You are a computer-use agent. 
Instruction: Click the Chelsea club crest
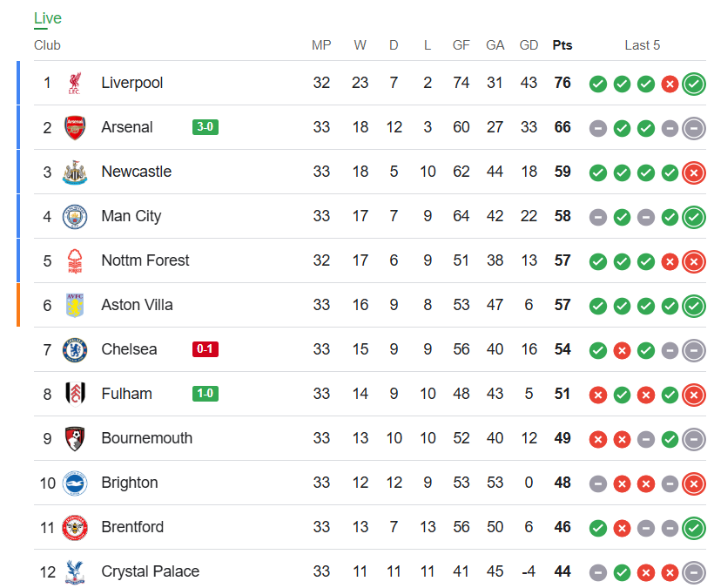75,350
